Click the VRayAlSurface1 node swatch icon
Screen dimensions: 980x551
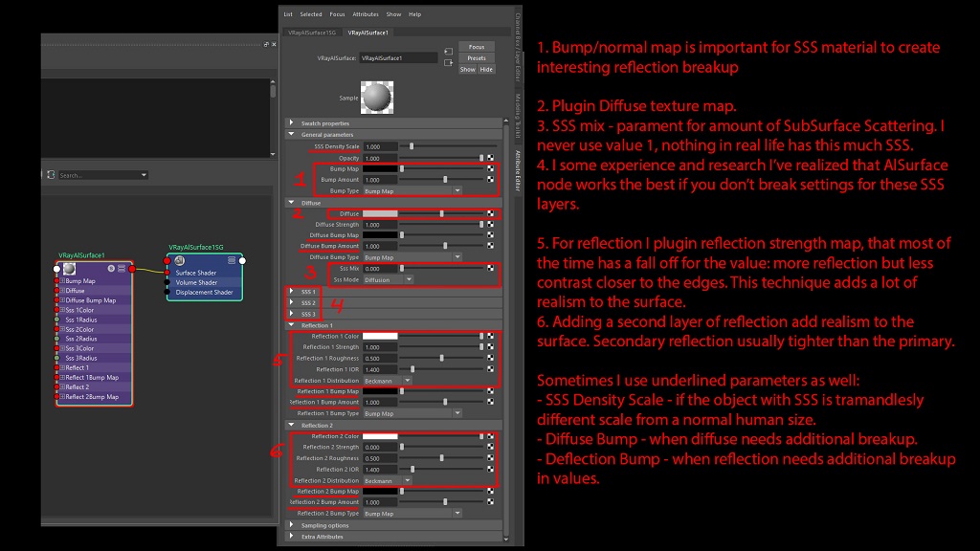(x=69, y=269)
